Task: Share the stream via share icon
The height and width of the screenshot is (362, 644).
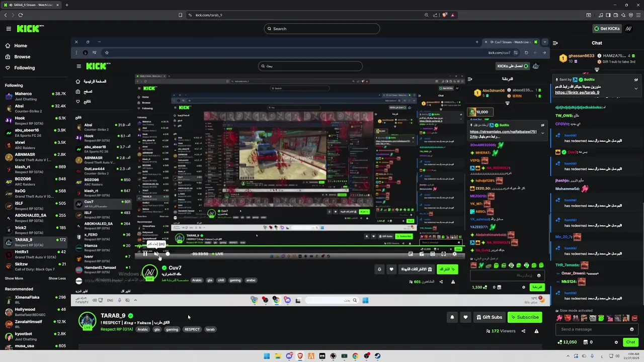Action: [x=523, y=331]
